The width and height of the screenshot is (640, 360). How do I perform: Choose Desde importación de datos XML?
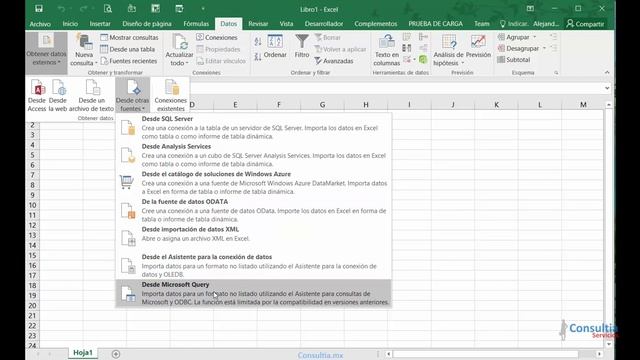tap(253, 238)
